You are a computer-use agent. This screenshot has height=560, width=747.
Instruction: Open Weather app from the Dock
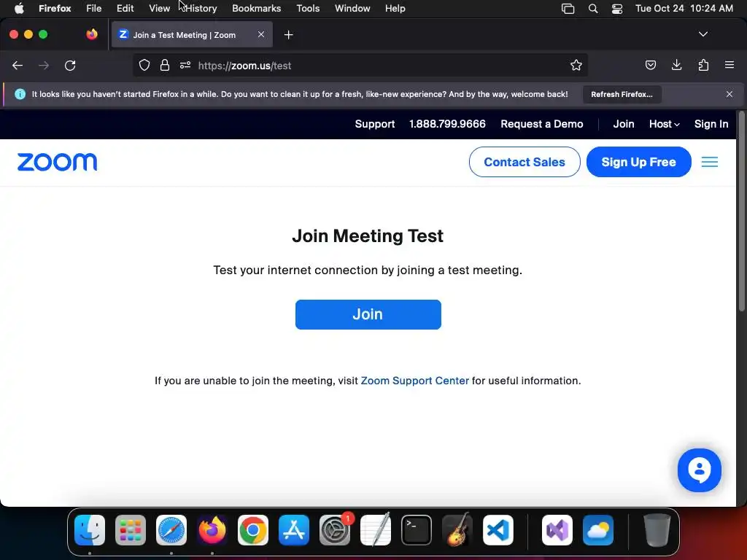(598, 530)
